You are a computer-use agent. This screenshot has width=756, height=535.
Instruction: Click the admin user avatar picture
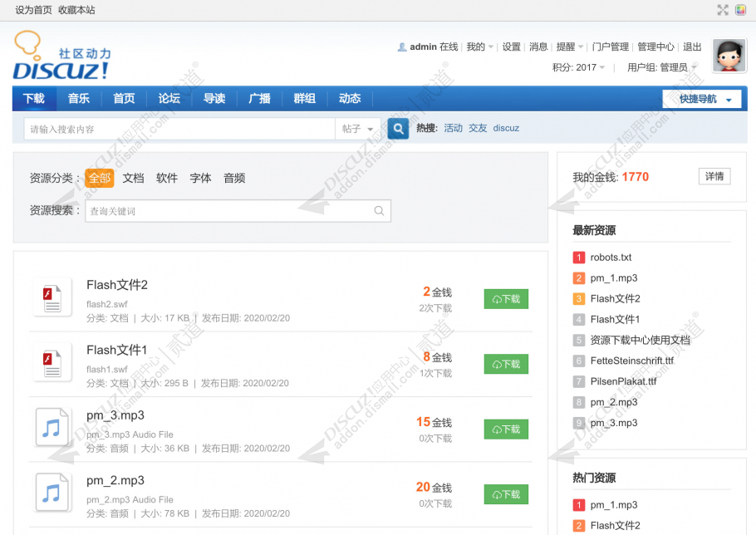coord(729,56)
